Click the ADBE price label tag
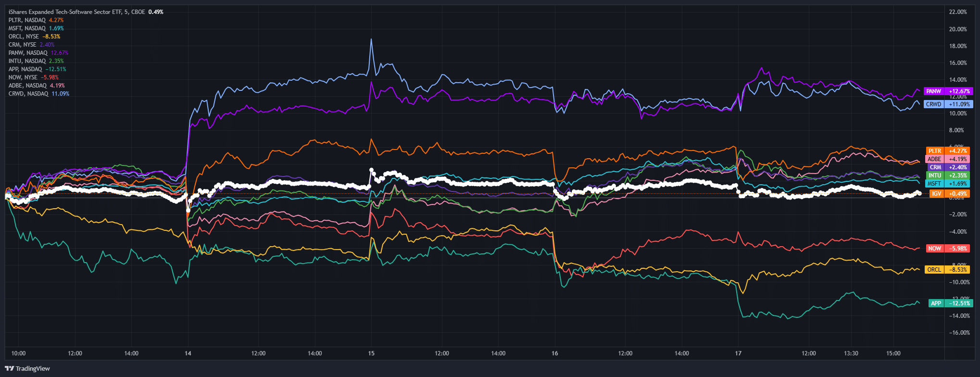This screenshot has height=377, width=980. 947,159
